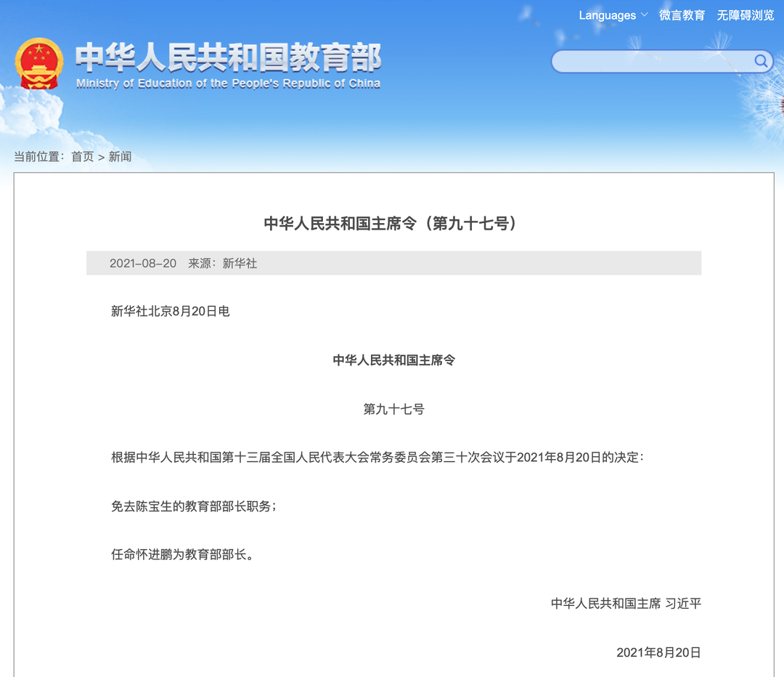
Task: Click the centered bold 中华人民共和国主席令
Action: point(394,360)
